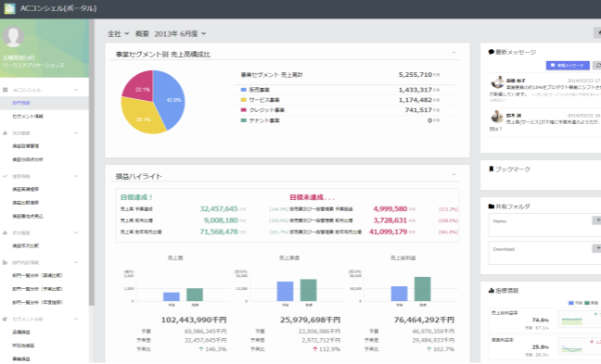Collapse section chevron above 損益目標管理 item
This screenshot has height=364, width=601.
pos(75,132)
